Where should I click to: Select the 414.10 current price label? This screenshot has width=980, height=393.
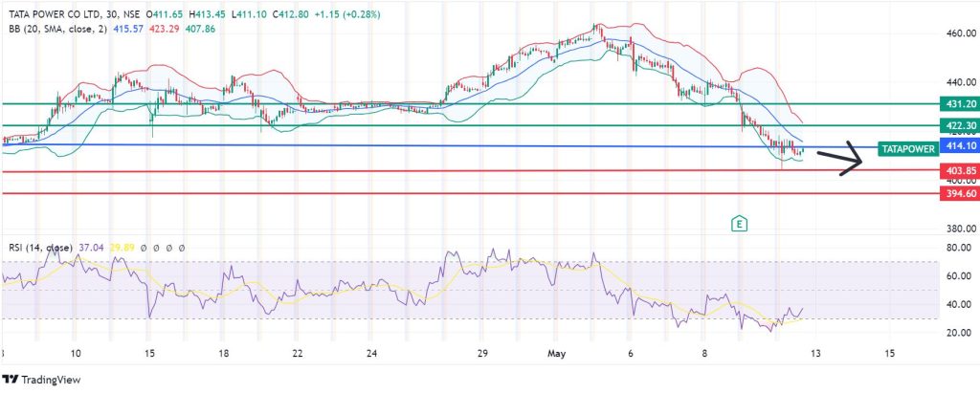pos(959,146)
